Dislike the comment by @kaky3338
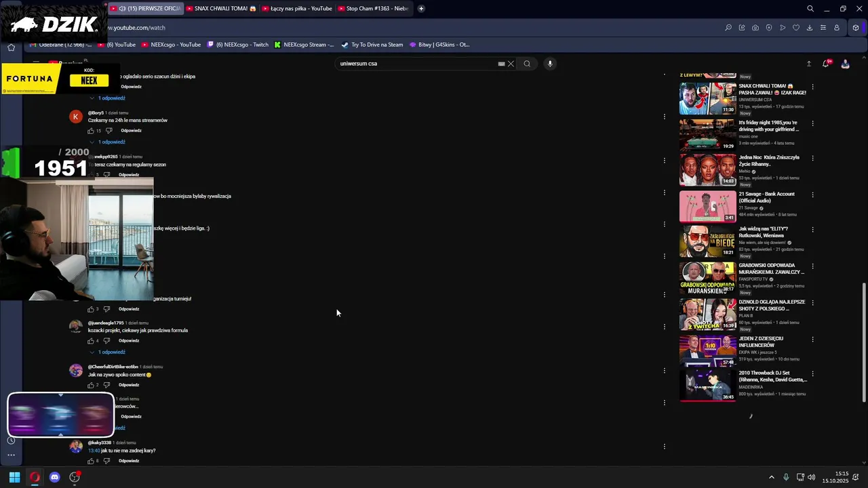The image size is (868, 488). pos(106,461)
